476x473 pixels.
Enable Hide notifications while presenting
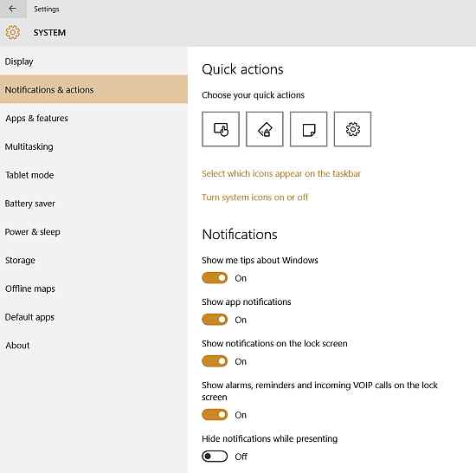coord(215,457)
